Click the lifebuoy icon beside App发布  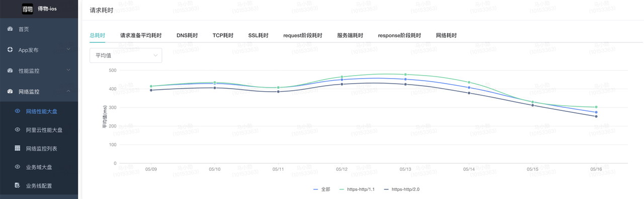tap(10, 50)
